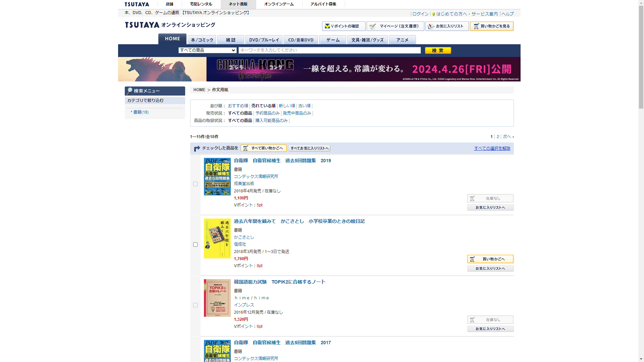Click the search menu magnifier icon
The image size is (644, 362).
[129, 91]
